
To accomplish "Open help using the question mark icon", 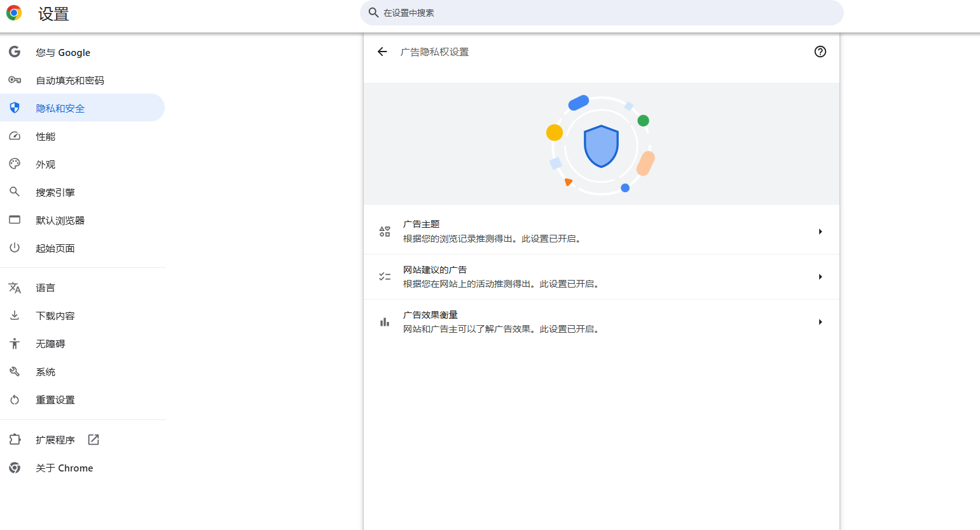I will (820, 52).
